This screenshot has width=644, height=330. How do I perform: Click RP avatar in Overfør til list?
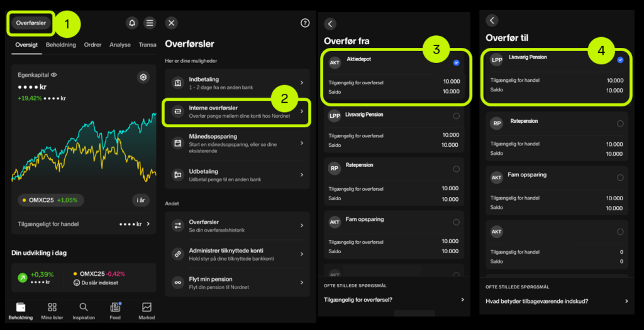pos(497,123)
